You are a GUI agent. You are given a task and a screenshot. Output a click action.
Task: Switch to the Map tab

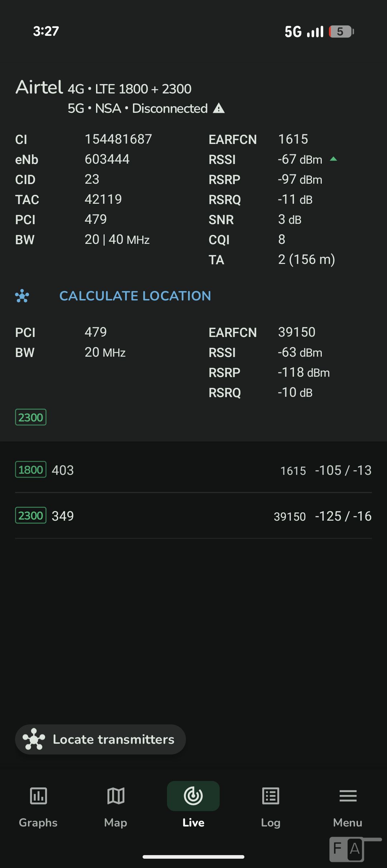tap(116, 804)
